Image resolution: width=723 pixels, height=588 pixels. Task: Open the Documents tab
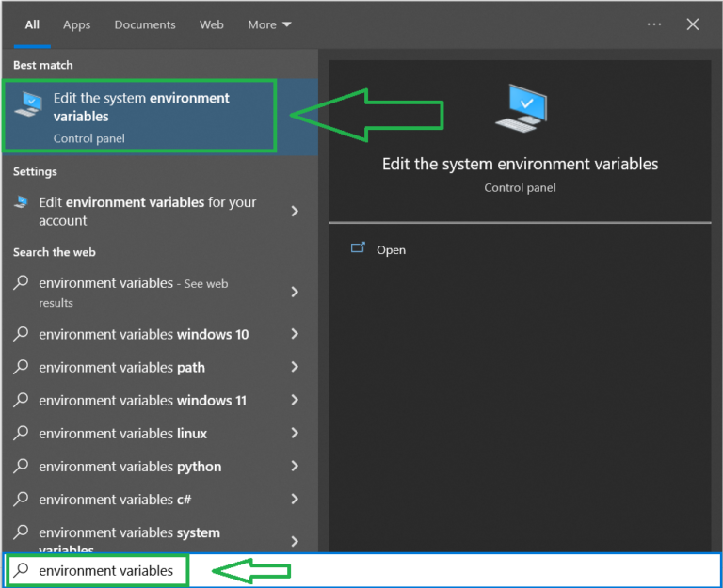(x=145, y=24)
